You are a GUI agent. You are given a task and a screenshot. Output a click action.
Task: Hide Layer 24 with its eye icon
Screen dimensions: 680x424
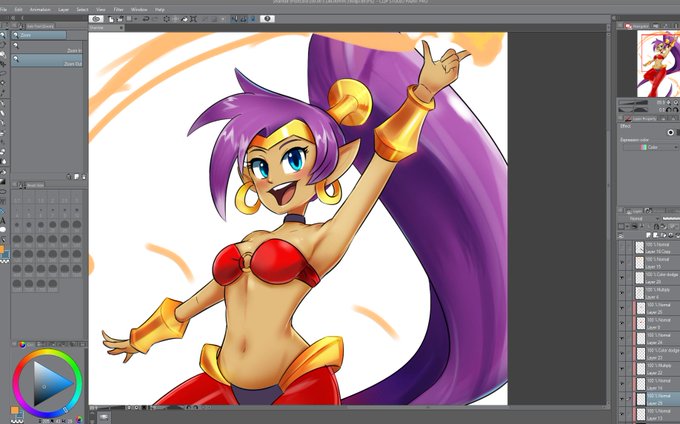pyautogui.click(x=622, y=338)
